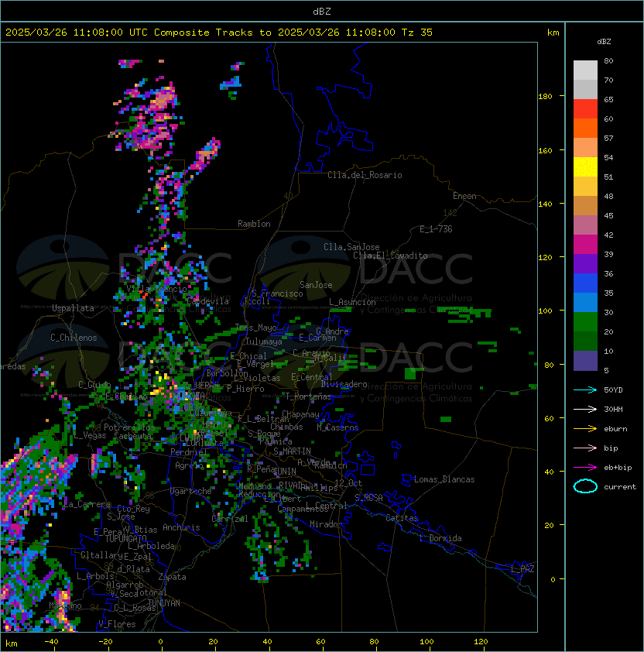Click the 'L_Vegas' map label

click(x=91, y=435)
